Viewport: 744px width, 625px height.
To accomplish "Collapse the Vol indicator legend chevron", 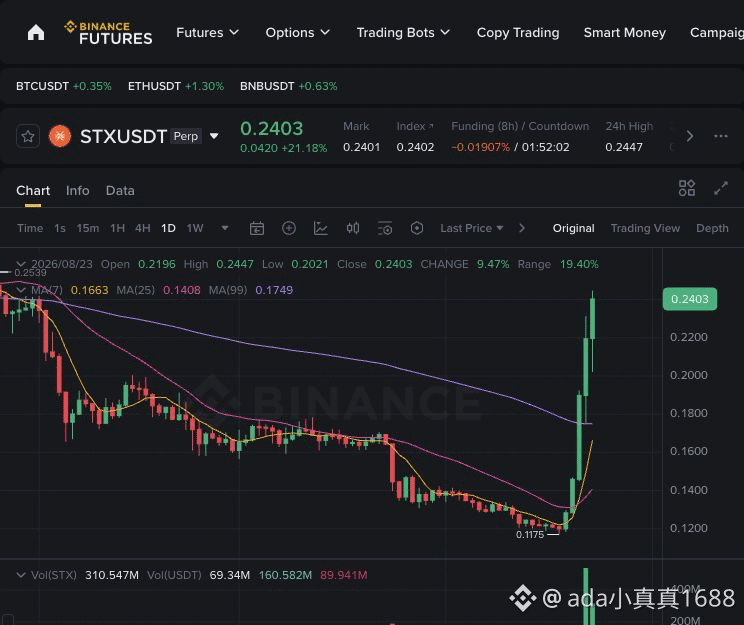I will [21, 575].
